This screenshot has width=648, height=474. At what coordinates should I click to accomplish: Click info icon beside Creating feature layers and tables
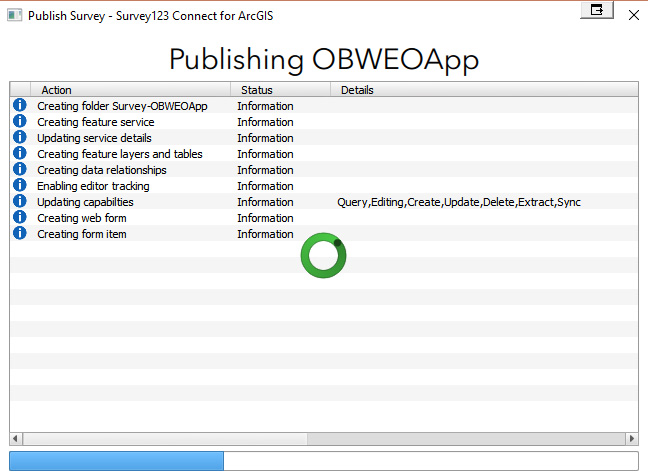19,153
